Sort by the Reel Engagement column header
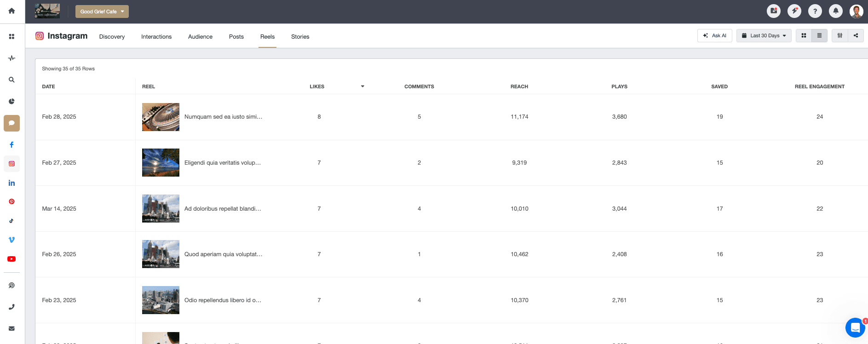The height and width of the screenshot is (344, 868). pyautogui.click(x=820, y=86)
